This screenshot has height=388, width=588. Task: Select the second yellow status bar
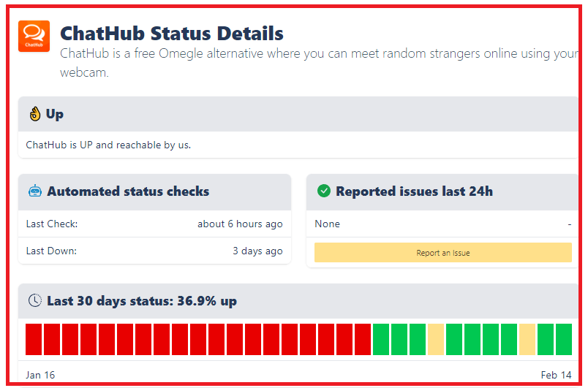(x=527, y=339)
